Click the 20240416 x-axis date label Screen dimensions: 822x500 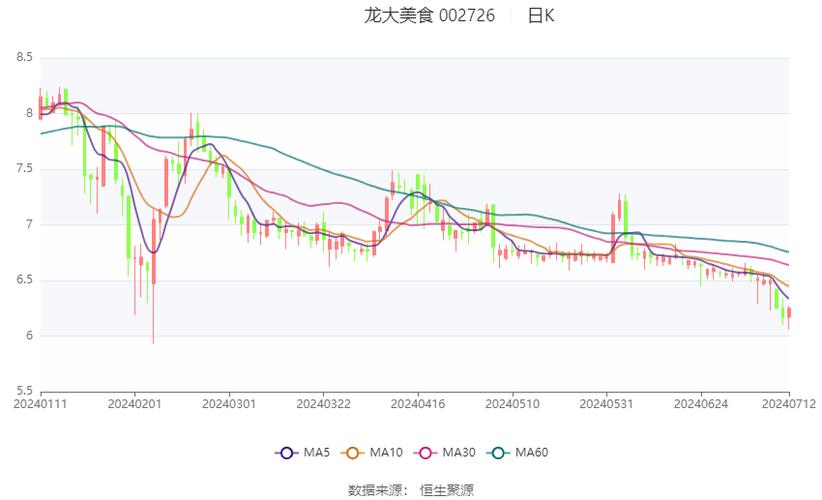418,404
